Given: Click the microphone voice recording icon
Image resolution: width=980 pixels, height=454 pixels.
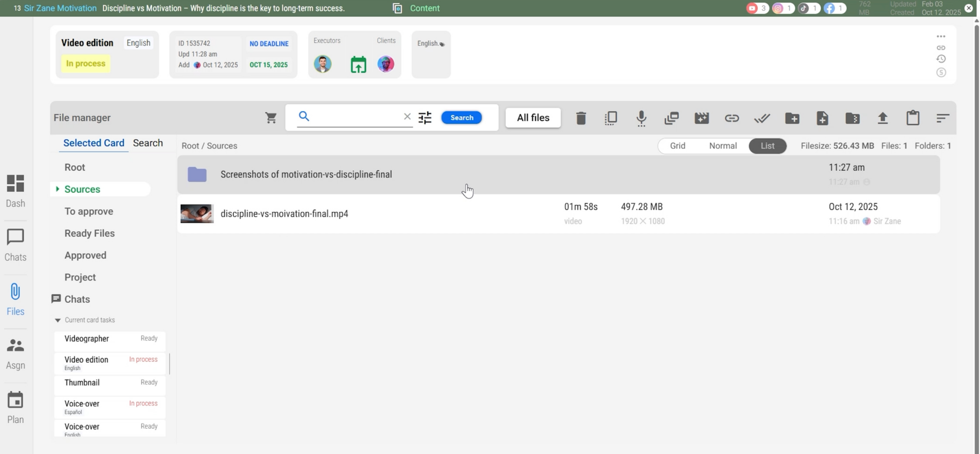Looking at the screenshot, I should coord(641,118).
